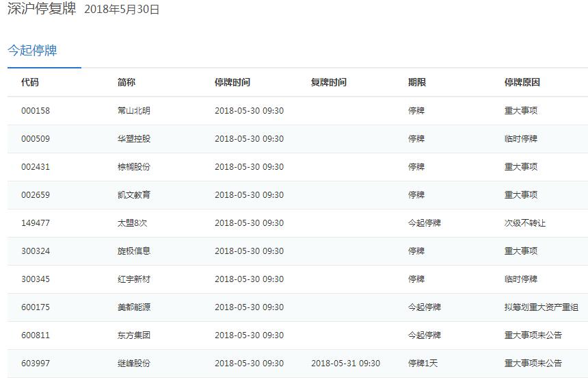The width and height of the screenshot is (588, 382).
Task: Click the 代码 column header
Action: [30, 82]
